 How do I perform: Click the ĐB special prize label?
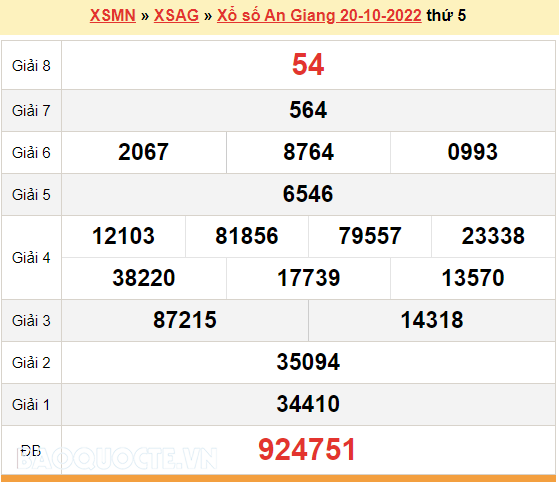pyautogui.click(x=31, y=451)
